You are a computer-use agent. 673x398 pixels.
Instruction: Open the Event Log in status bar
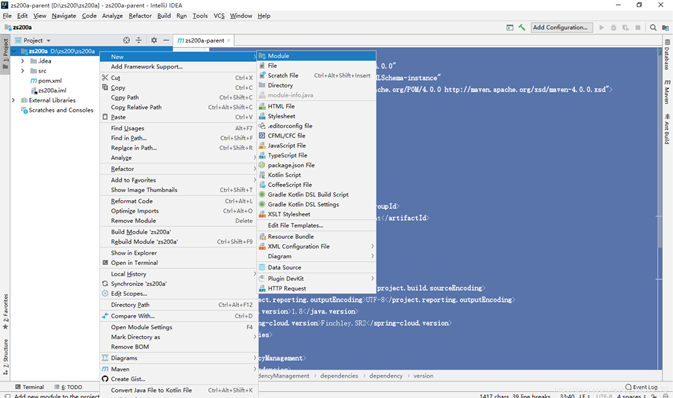tap(641, 387)
